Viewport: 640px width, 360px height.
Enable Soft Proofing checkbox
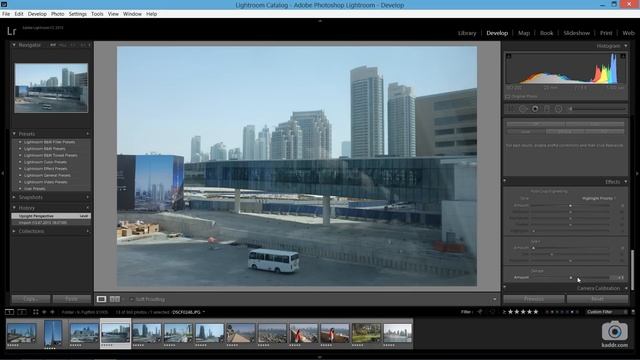[x=132, y=300]
